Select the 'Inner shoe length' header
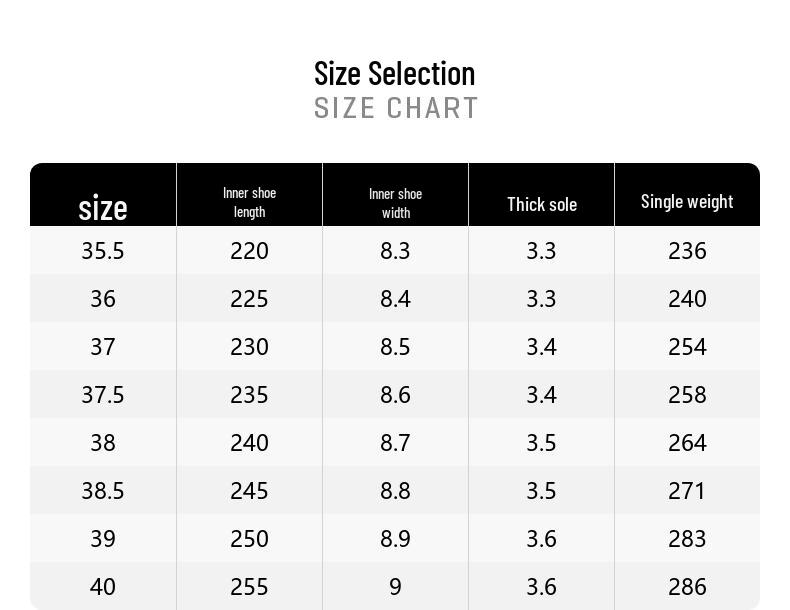 (x=249, y=202)
